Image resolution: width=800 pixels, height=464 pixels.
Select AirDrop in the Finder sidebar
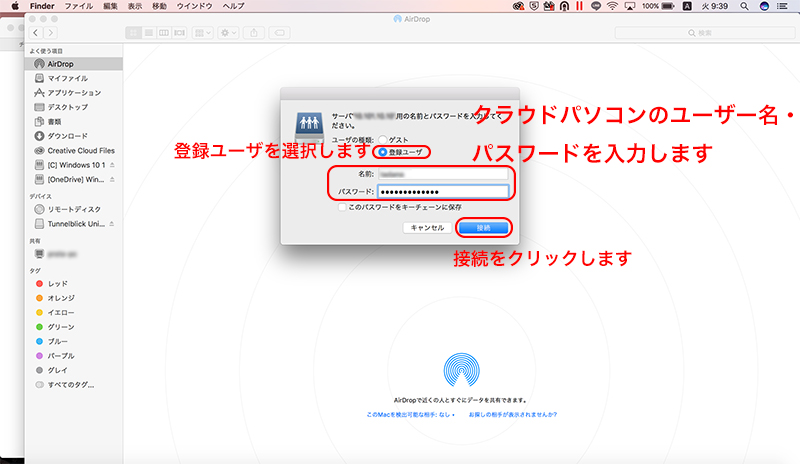73,64
